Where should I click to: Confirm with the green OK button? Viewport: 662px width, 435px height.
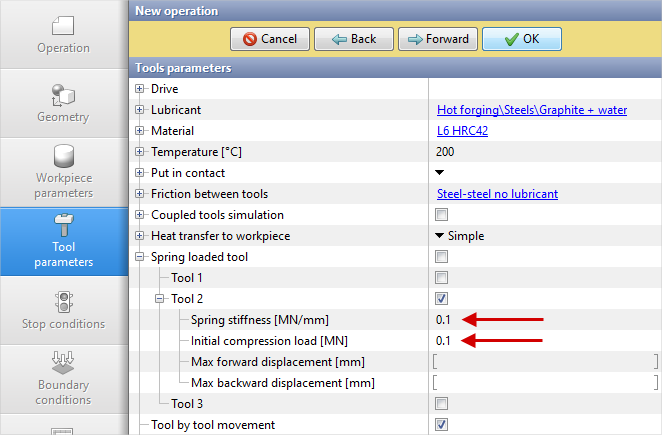coord(521,39)
